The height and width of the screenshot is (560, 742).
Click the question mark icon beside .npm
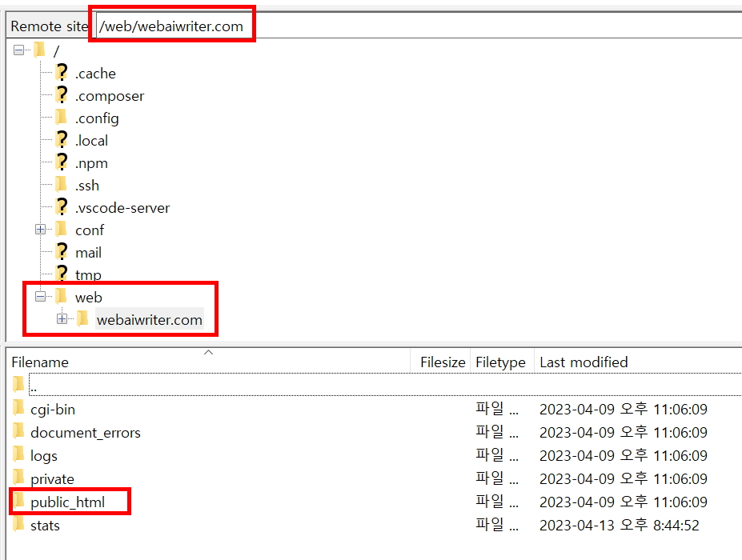pos(62,162)
